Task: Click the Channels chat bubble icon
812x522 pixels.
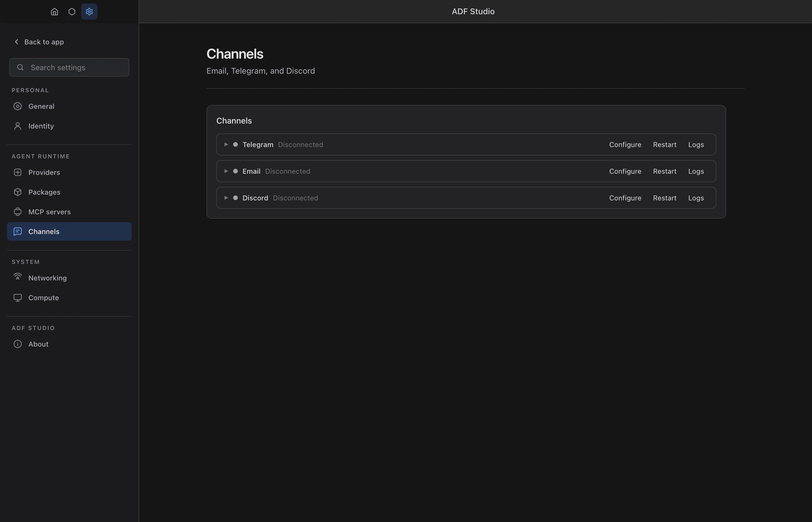Action: click(x=18, y=231)
